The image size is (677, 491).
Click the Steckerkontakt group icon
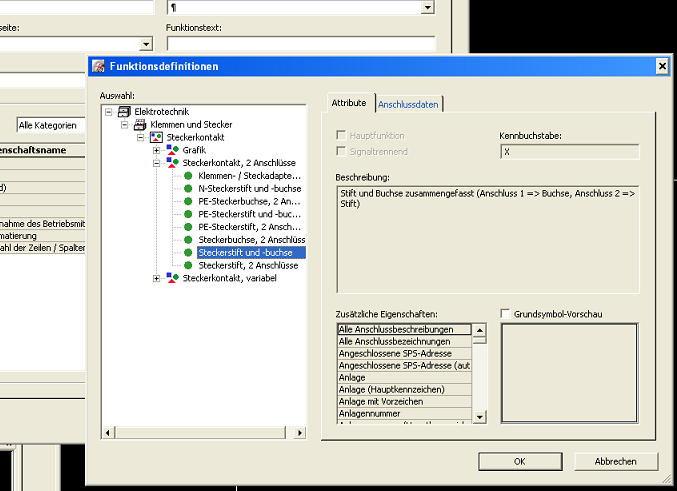click(156, 138)
